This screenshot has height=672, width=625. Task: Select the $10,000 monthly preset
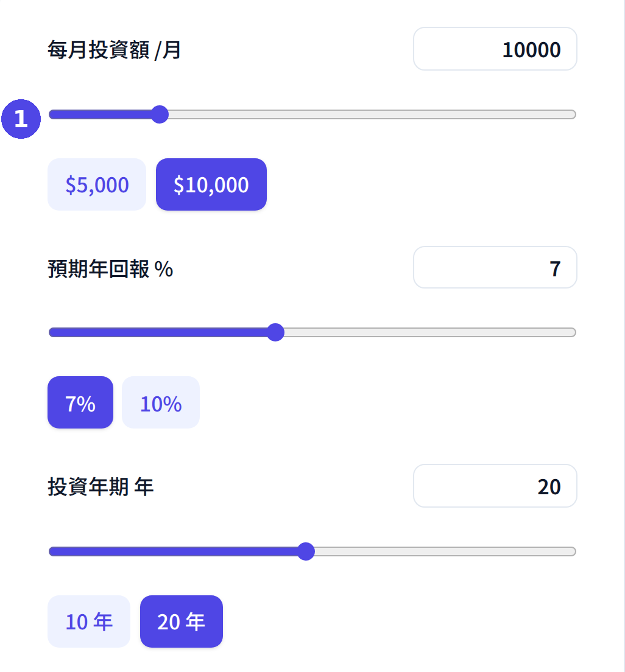211,184
